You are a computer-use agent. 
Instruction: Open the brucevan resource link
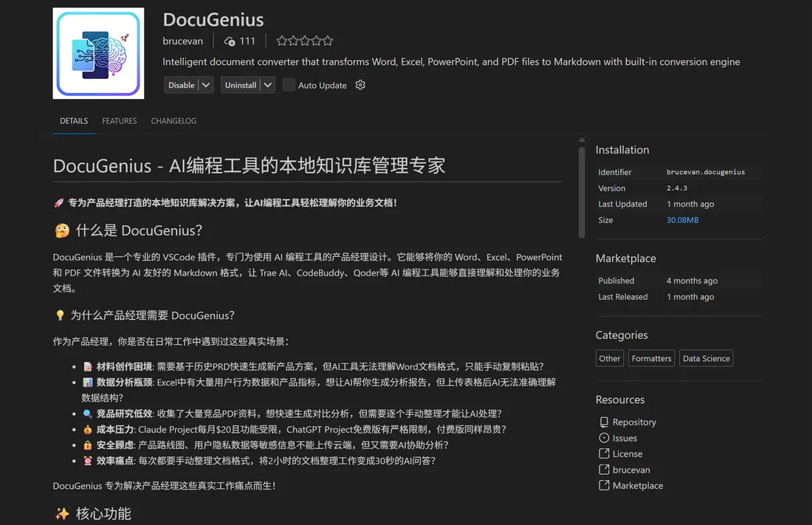(630, 470)
